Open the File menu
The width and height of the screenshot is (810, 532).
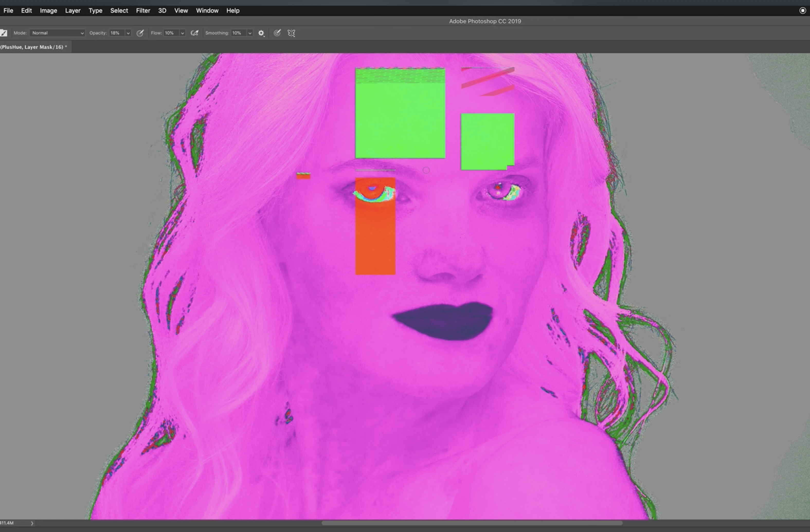tap(8, 11)
